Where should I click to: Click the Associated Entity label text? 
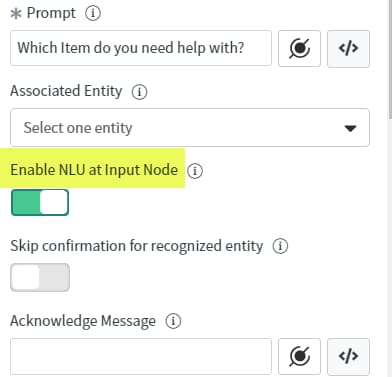click(66, 91)
